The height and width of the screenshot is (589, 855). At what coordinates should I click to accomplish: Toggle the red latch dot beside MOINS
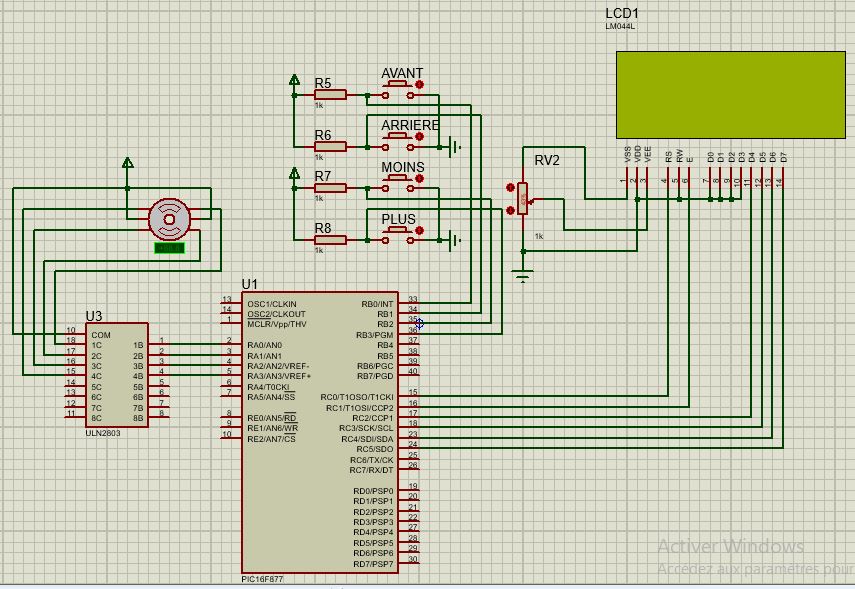(x=419, y=178)
